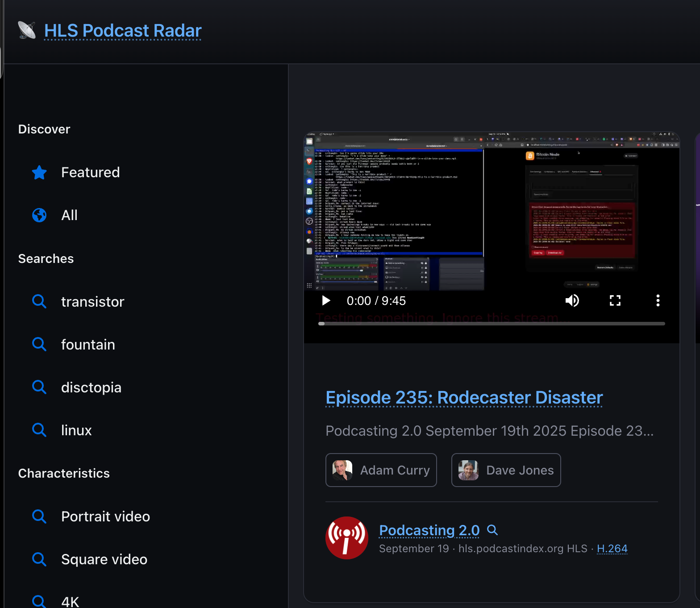Click the disctopia search magnifier icon
The height and width of the screenshot is (608, 700).
point(39,387)
